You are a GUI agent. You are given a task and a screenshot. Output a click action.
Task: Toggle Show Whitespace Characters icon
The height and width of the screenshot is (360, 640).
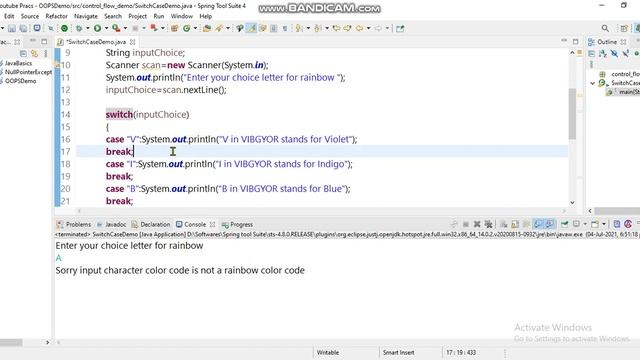pyautogui.click(x=285, y=28)
